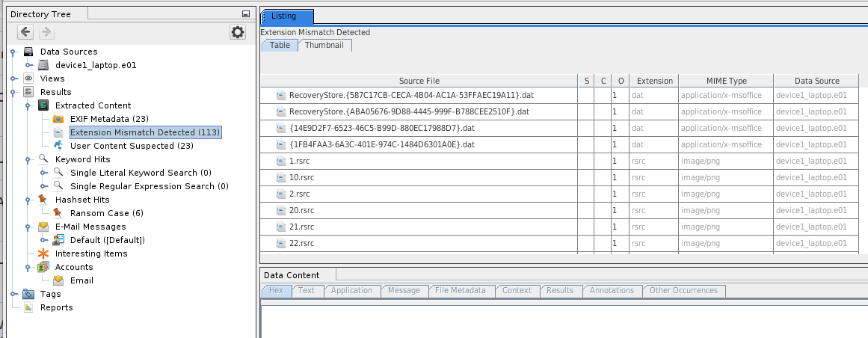Click the EXIF Metadata camera icon
This screenshot has height=338, width=868.
click(58, 119)
